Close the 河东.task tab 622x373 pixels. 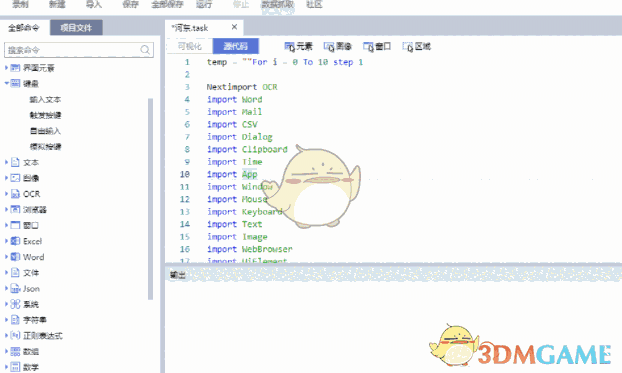click(x=234, y=27)
